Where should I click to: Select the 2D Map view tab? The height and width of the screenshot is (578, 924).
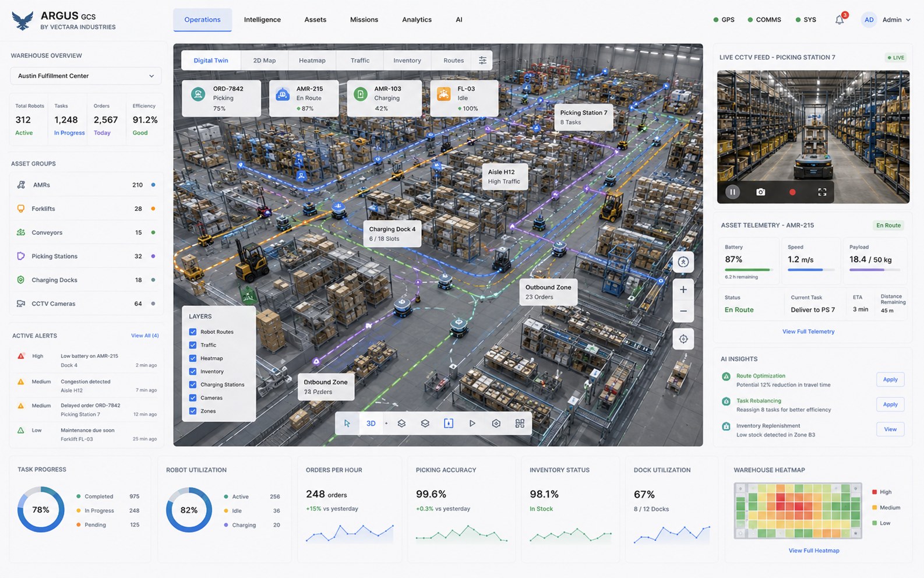pyautogui.click(x=264, y=61)
